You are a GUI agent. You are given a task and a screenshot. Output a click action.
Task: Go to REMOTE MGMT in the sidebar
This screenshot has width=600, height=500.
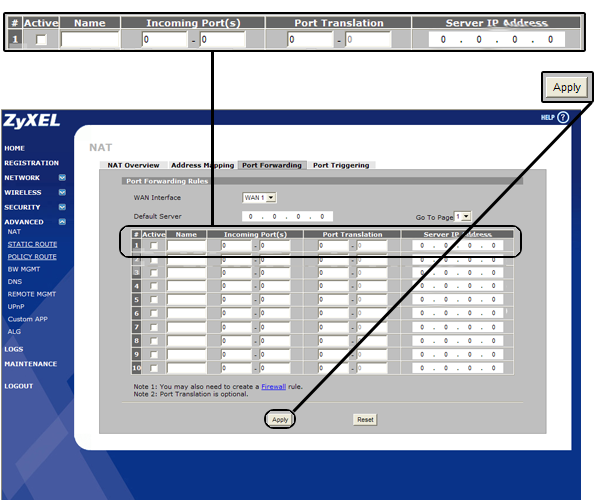[34, 295]
